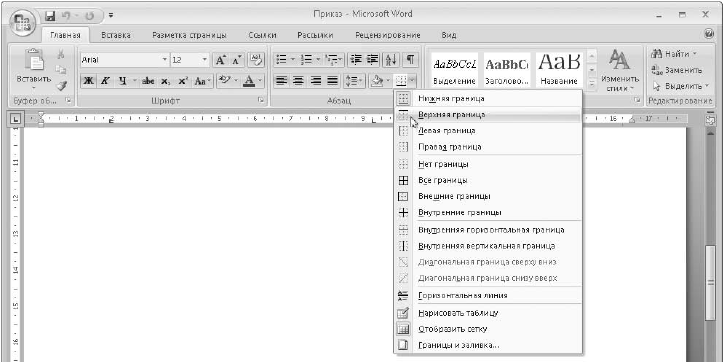
Task: Switch to Разметка страницы tab
Action: point(189,35)
